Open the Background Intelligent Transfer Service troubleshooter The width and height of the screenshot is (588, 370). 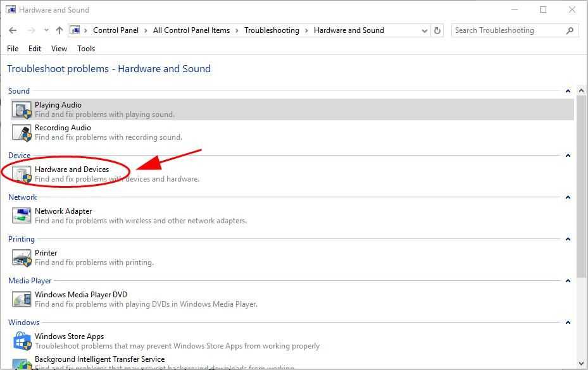[99, 359]
